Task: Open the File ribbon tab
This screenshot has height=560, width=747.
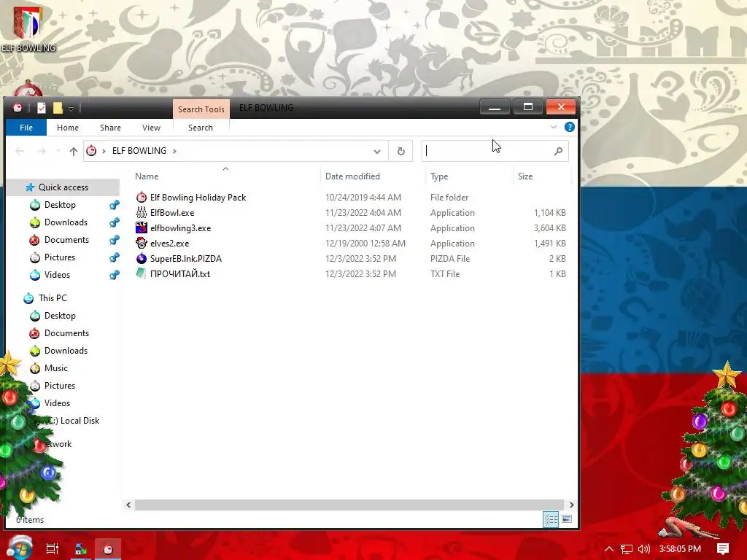Action: [26, 128]
